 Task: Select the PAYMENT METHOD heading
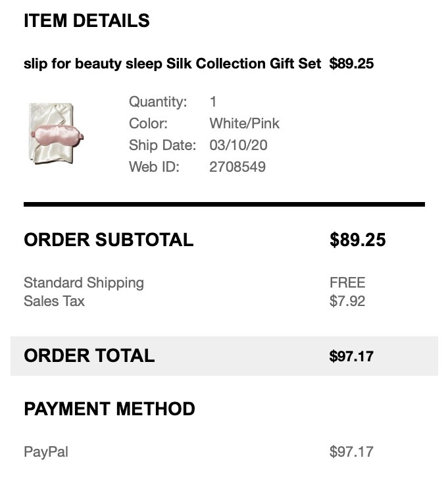pyautogui.click(x=109, y=409)
